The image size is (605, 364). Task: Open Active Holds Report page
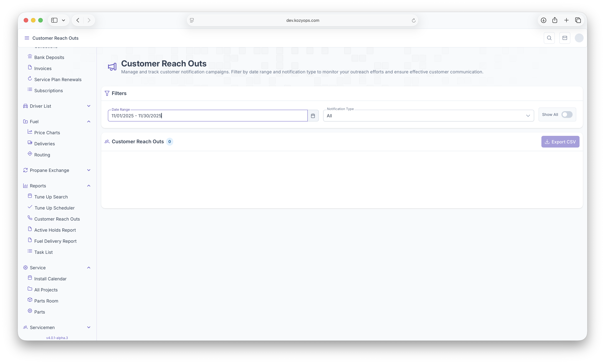[55, 230]
